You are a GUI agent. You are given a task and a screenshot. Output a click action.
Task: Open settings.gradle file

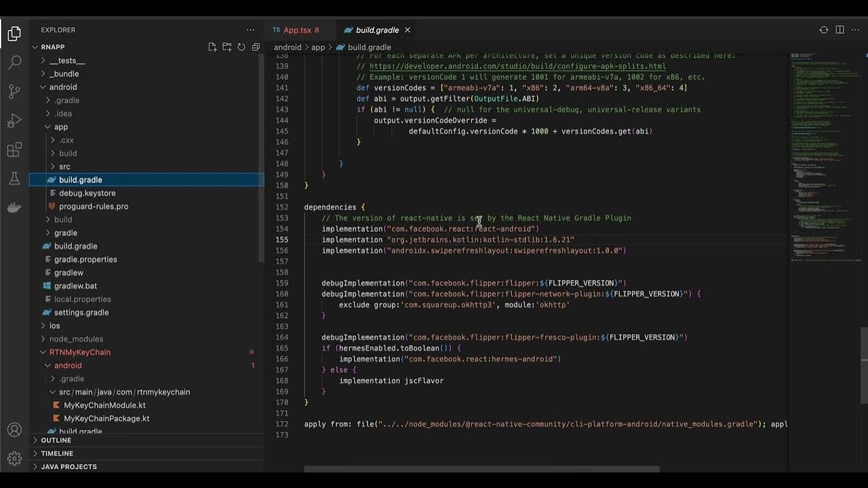[x=81, y=312]
